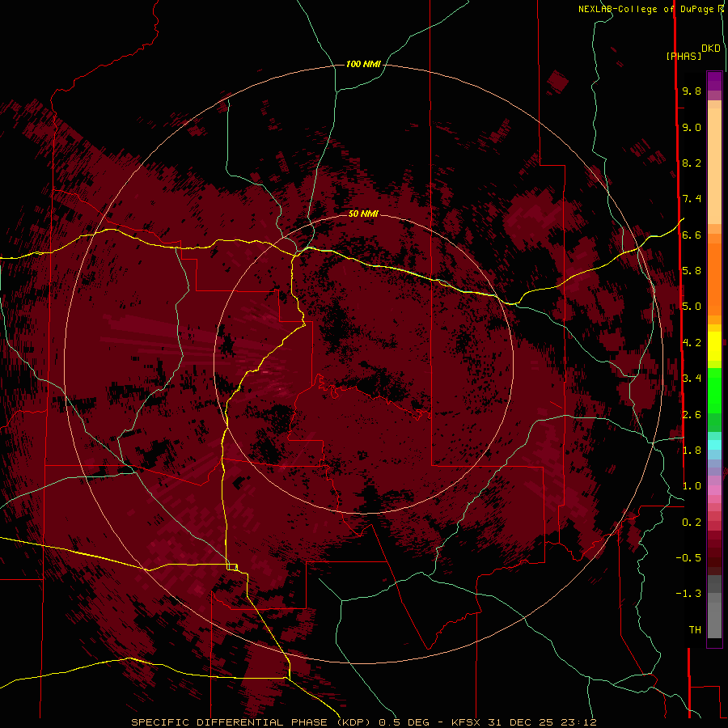This screenshot has height=728, width=728.
Task: Select the DKD unit label above legend
Action: (x=711, y=49)
